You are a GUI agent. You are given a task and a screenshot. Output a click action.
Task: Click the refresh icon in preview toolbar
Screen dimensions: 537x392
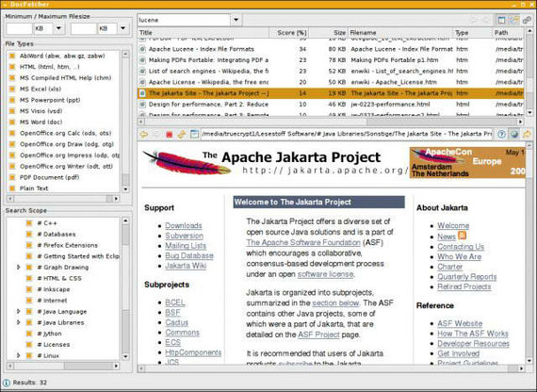click(182, 135)
